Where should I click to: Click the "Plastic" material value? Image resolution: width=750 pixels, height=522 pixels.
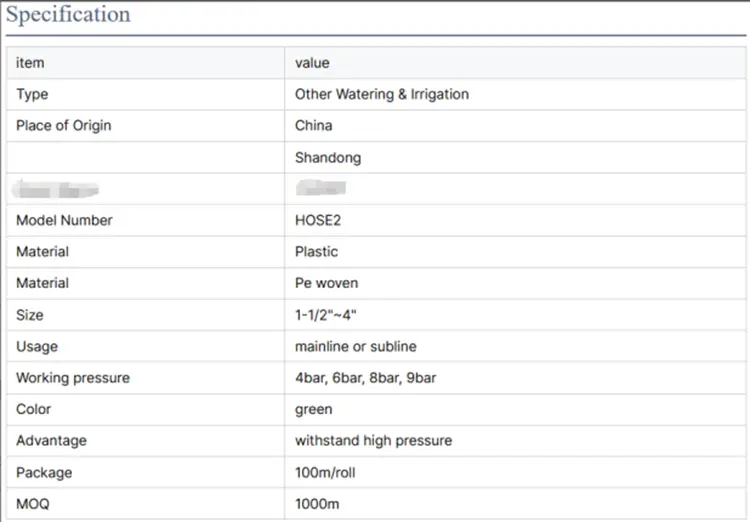(317, 252)
